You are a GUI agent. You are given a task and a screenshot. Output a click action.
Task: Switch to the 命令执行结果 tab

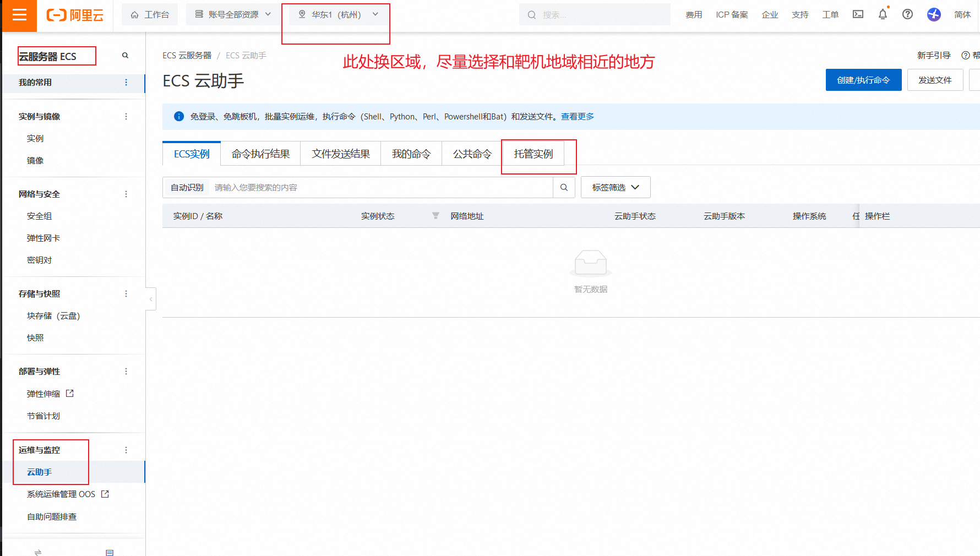(x=260, y=154)
